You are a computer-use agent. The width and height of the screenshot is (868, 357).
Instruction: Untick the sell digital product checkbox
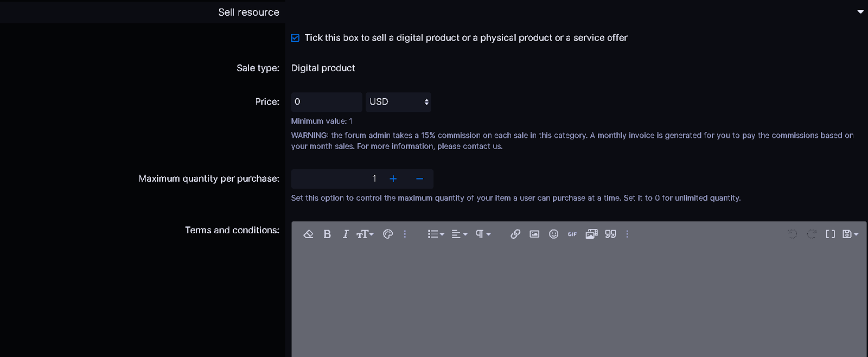tap(295, 38)
